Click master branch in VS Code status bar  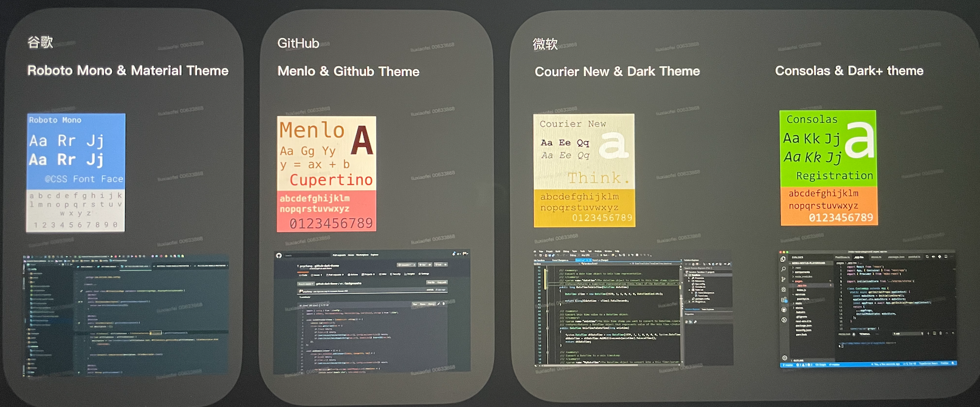coord(788,365)
